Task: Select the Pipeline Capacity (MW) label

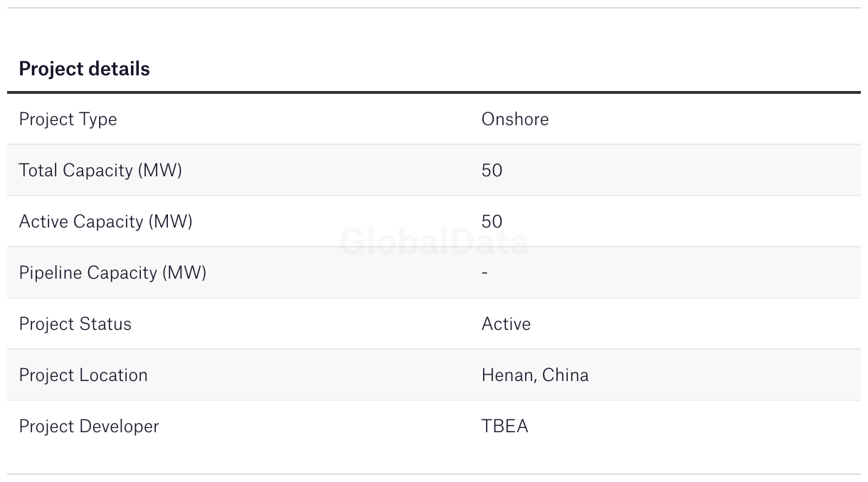Action: 112,272
